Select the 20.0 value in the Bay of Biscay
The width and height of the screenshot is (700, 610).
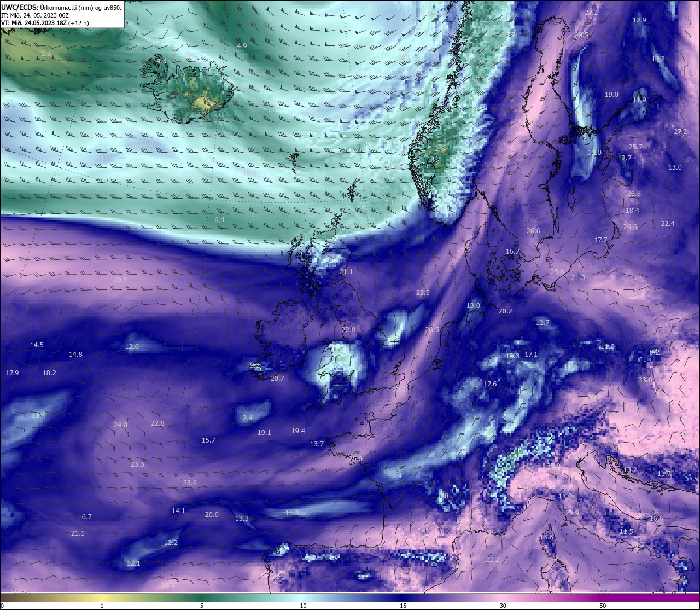[212, 515]
